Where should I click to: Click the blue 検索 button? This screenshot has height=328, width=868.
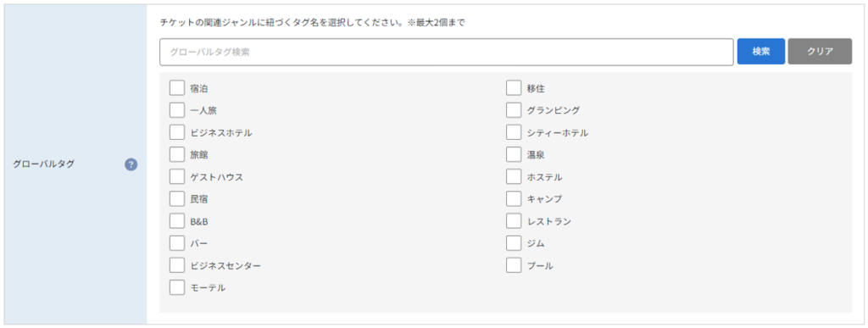760,52
